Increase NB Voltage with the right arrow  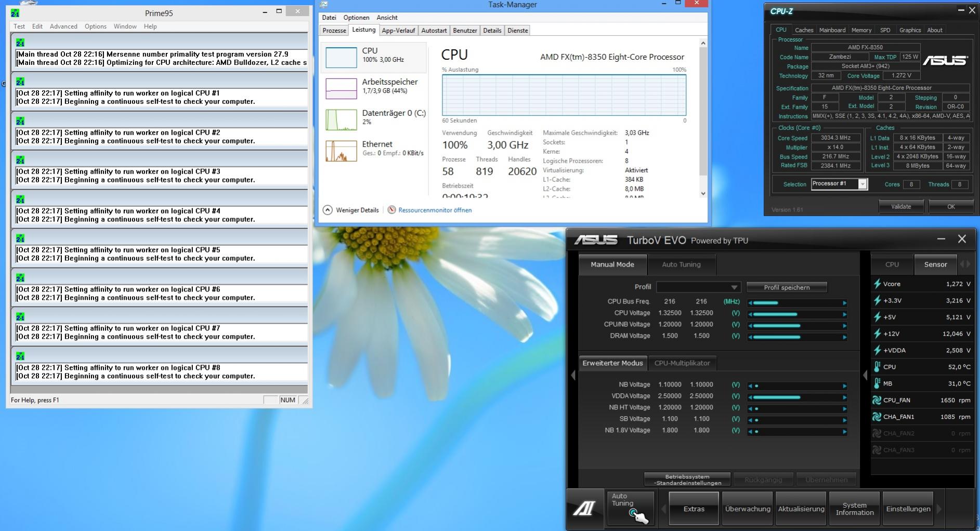(x=845, y=386)
